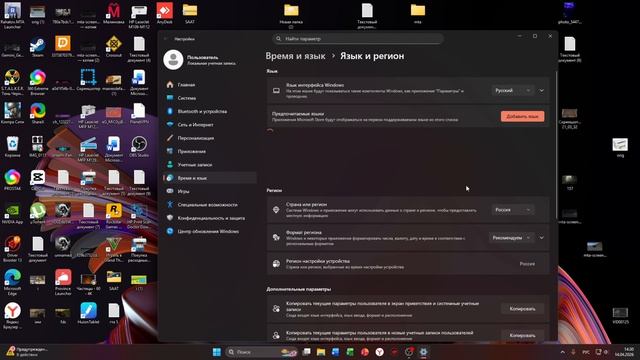Viewport: 640px width, 360px height.
Task: Open the taskbar clock and date
Action: pyautogui.click(x=625, y=352)
